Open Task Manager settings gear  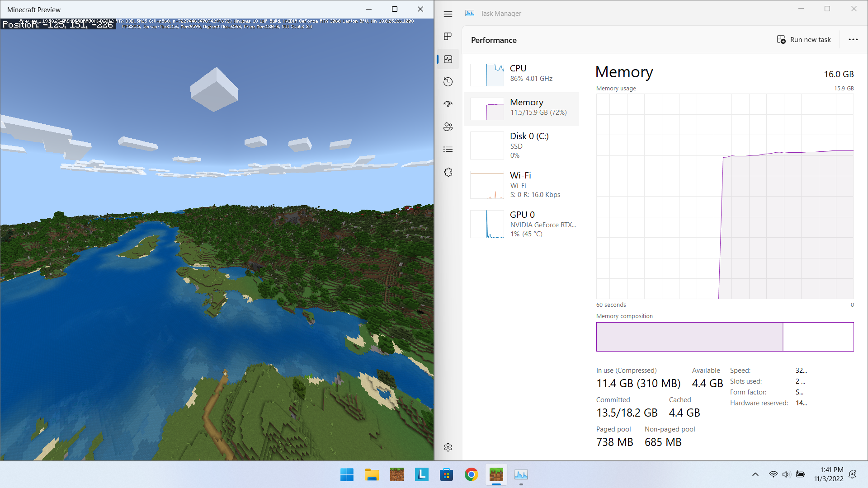pyautogui.click(x=448, y=447)
